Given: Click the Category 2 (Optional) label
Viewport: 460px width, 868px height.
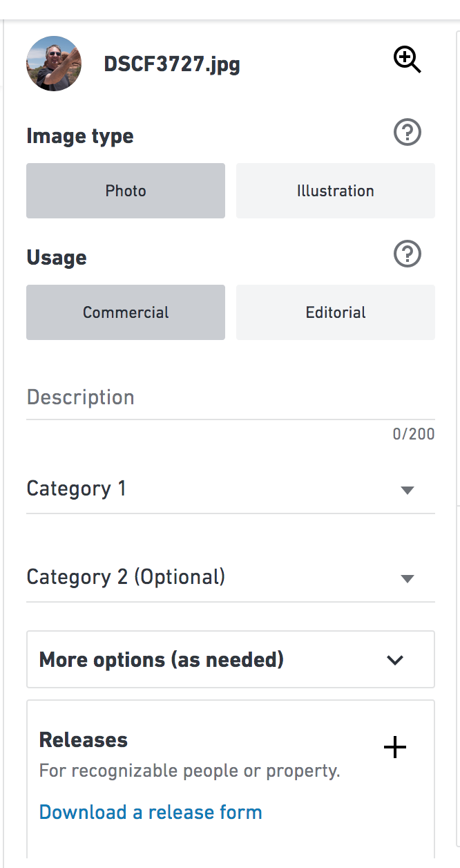Looking at the screenshot, I should pos(126,576).
